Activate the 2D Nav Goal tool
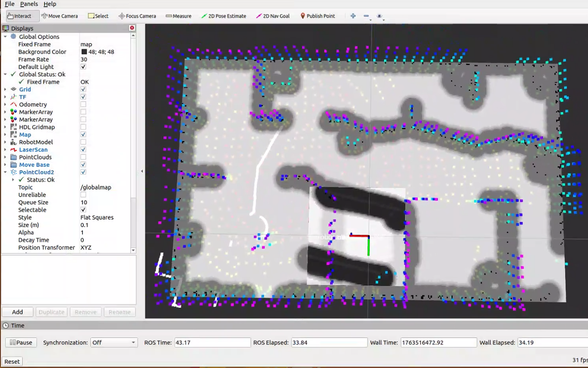The height and width of the screenshot is (368, 588). 273,16
